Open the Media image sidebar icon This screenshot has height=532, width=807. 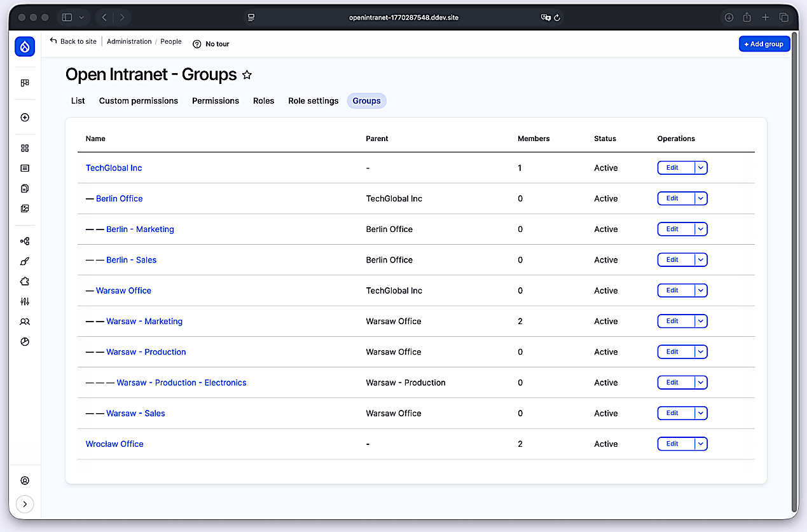(25, 208)
